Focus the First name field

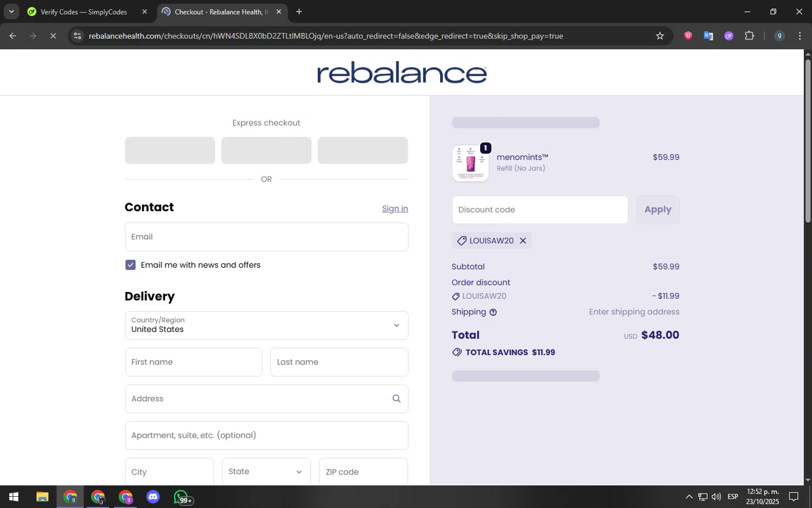click(193, 362)
